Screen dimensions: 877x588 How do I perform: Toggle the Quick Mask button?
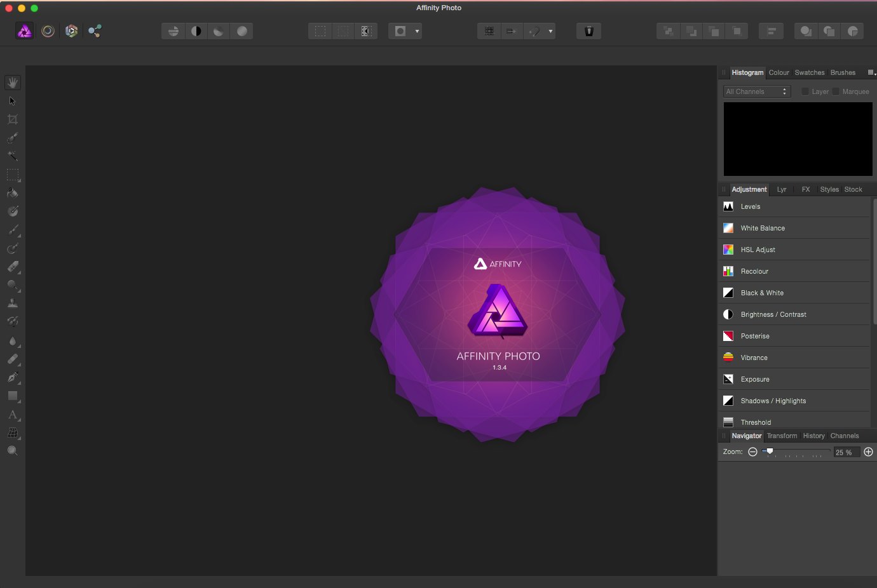[400, 31]
